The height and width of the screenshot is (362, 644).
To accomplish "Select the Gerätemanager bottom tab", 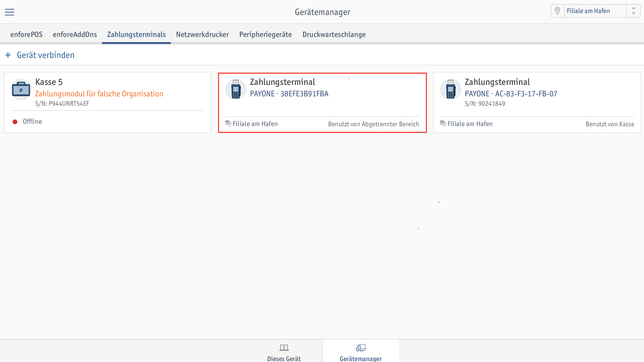I will point(361,351).
